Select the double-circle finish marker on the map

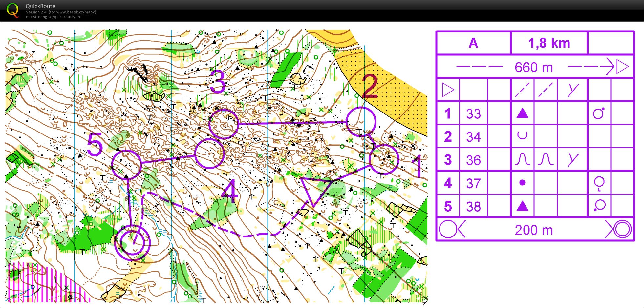click(x=132, y=243)
